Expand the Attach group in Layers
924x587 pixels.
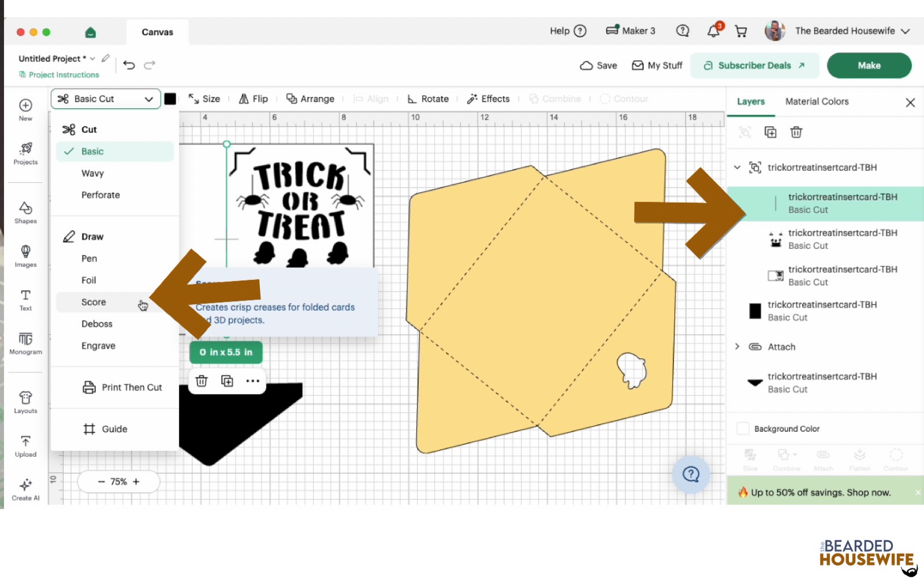(737, 346)
